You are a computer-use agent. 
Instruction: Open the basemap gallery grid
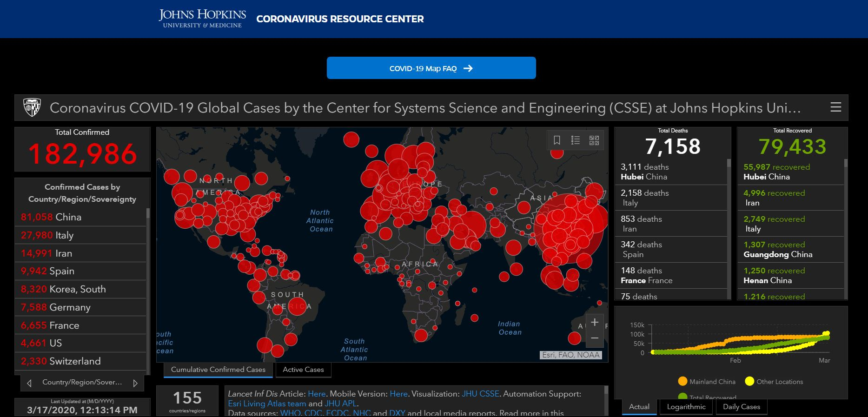[594, 140]
